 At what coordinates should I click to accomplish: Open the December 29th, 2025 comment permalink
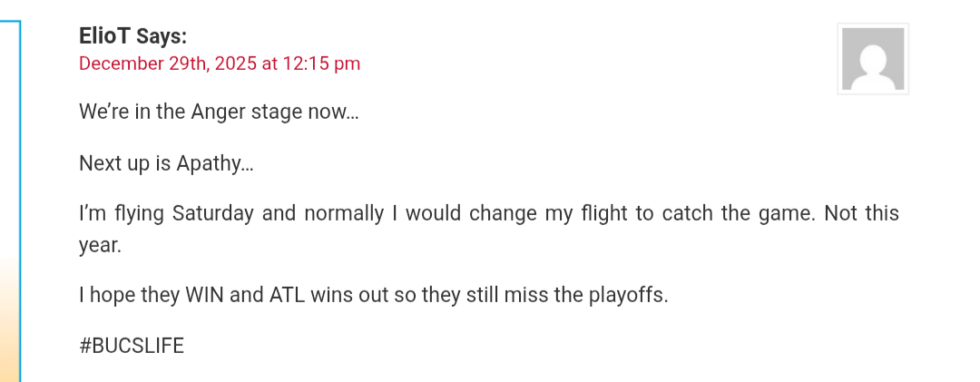(x=220, y=64)
